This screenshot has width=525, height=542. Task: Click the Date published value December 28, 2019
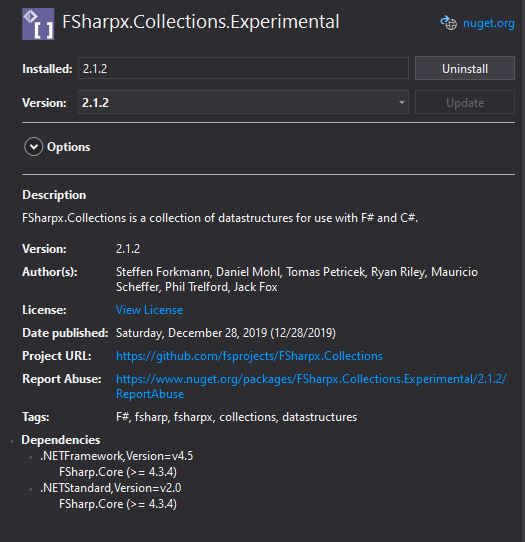(226, 333)
